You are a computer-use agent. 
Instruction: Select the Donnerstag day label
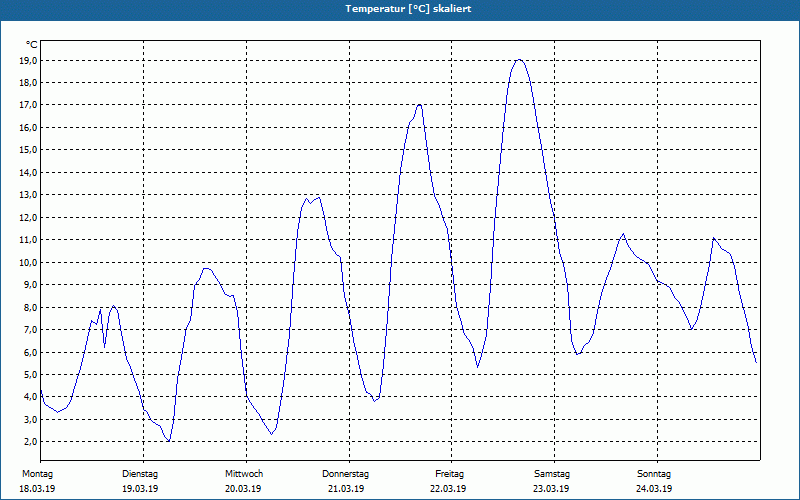tap(345, 474)
